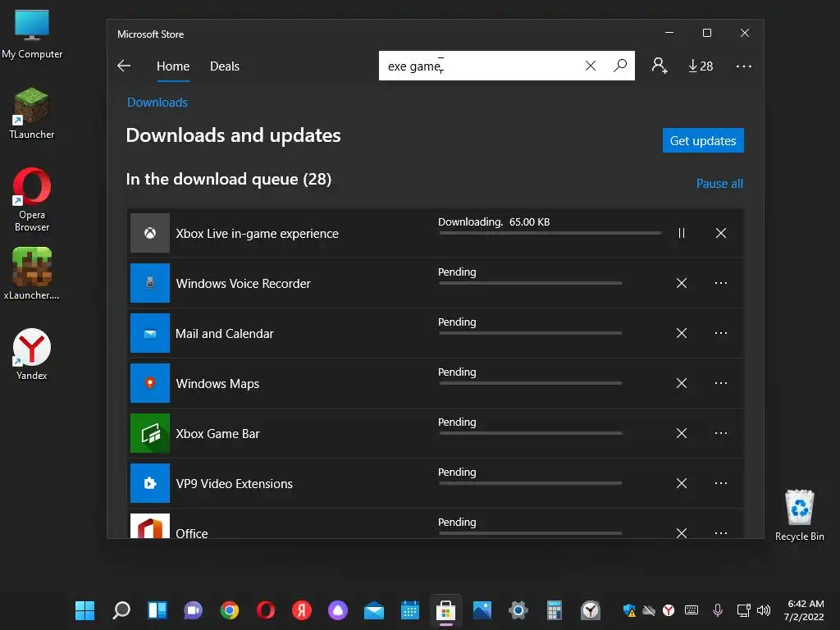Switch to the Deals tab
This screenshot has height=630, width=840.
coord(225,66)
